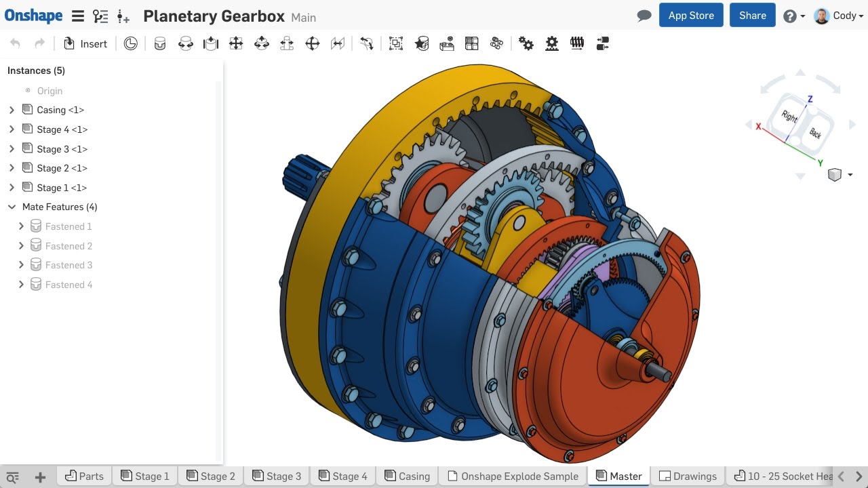
Task: Open the Help menu dropdown
Action: pyautogui.click(x=794, y=16)
